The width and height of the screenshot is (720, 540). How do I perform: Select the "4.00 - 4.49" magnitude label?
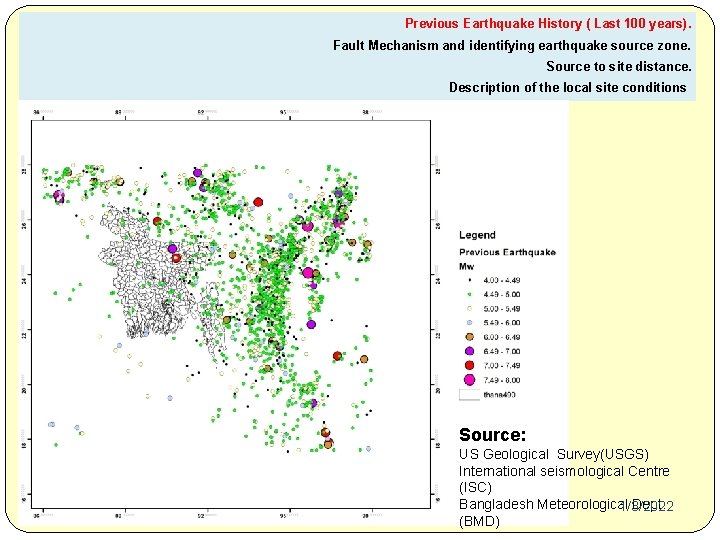point(501,280)
